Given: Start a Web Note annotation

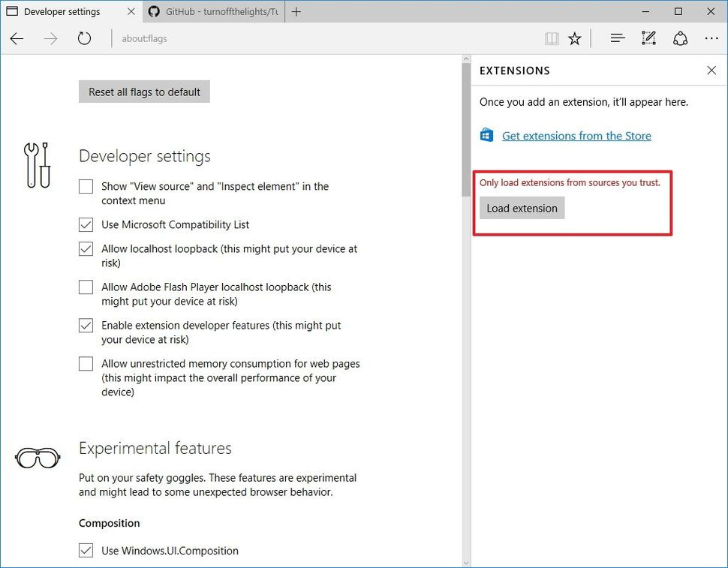Looking at the screenshot, I should [648, 38].
